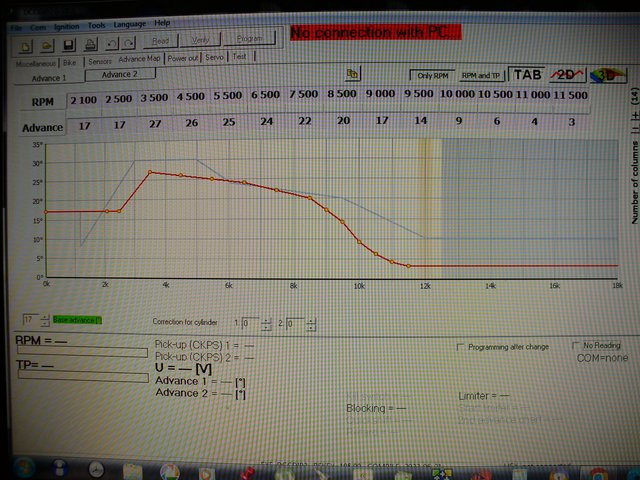Select the Advance 2 sub-tab
The image size is (640, 480).
(x=120, y=74)
